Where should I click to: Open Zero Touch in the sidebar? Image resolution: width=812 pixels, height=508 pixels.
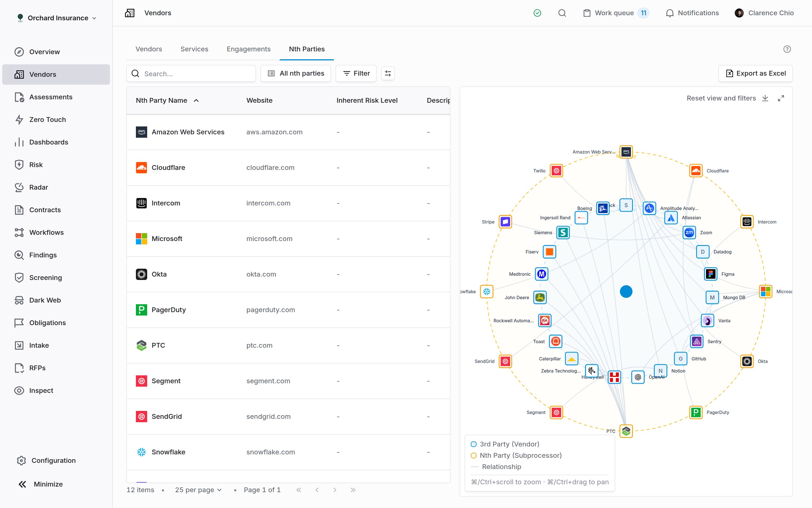(56, 119)
